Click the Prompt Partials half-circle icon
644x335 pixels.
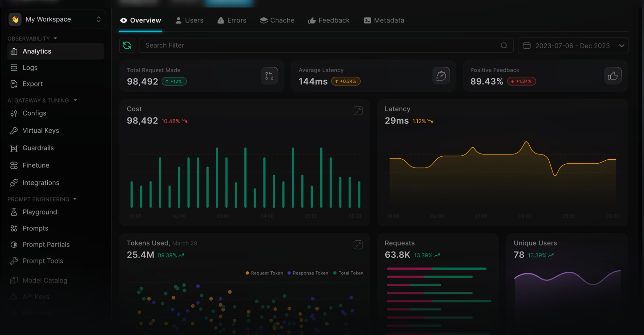pos(14,245)
